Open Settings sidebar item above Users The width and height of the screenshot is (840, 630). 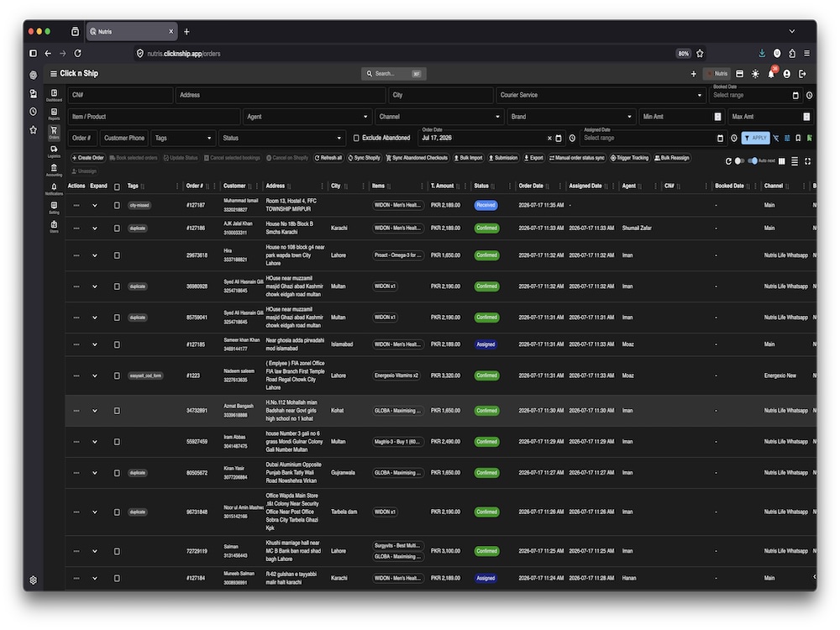pyautogui.click(x=54, y=207)
